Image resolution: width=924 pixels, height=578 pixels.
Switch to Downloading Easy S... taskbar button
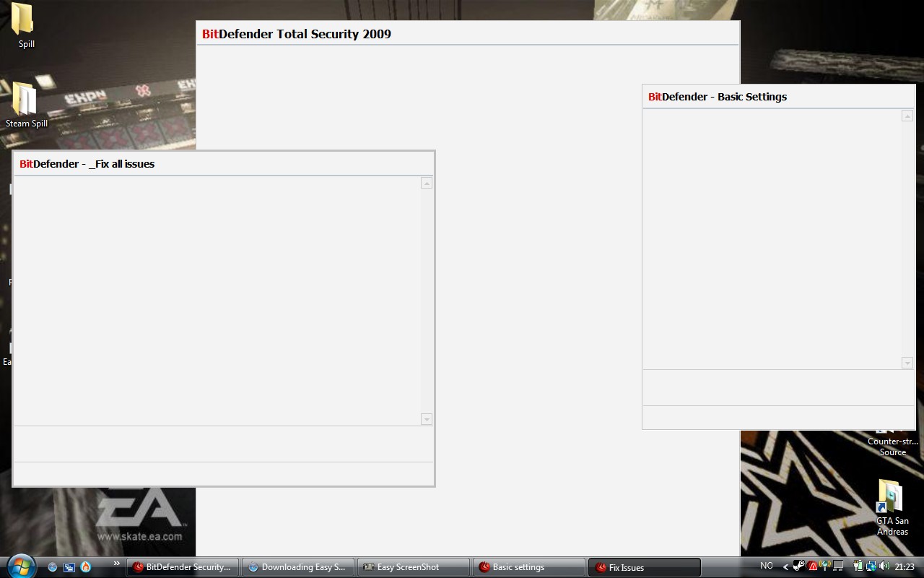point(297,567)
